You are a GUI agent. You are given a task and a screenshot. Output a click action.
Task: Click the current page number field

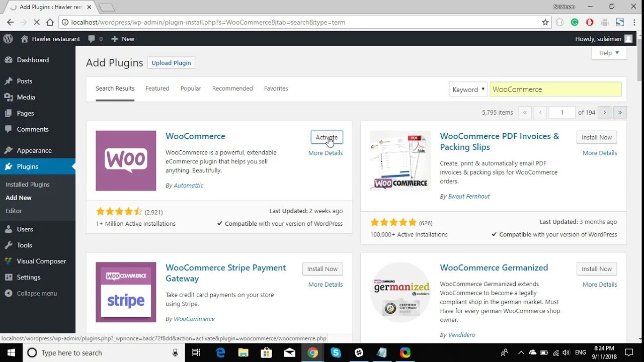click(x=562, y=112)
